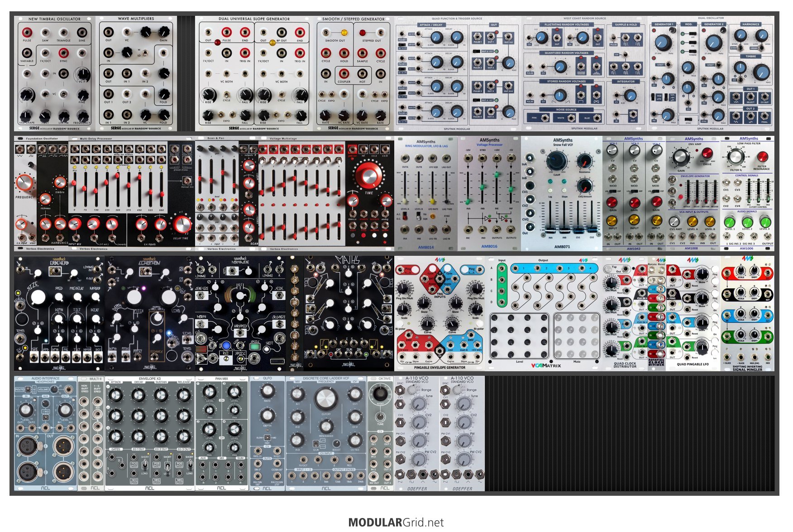
Task: Click the BP OUT jack on Slope Generator
Action: point(282,32)
